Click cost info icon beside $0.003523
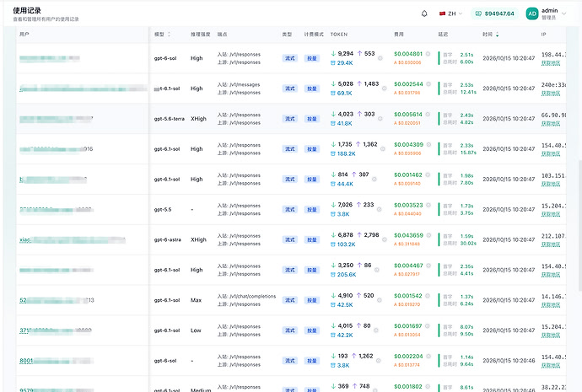The height and width of the screenshot is (392, 582). 428,205
